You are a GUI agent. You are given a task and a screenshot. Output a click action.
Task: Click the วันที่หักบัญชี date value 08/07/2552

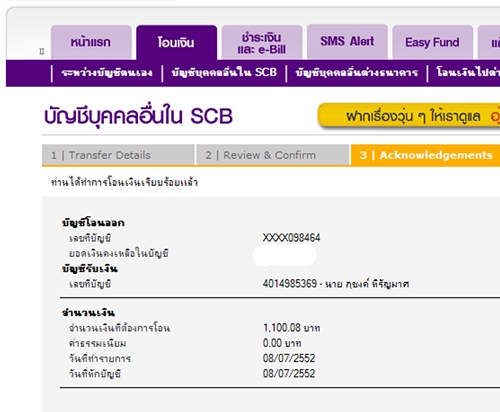[x=289, y=374]
